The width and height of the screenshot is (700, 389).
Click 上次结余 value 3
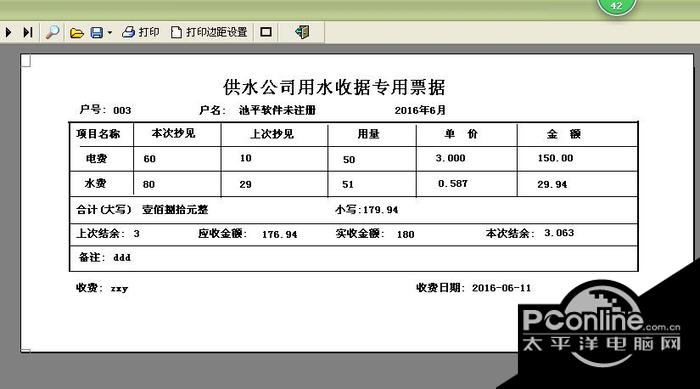137,233
